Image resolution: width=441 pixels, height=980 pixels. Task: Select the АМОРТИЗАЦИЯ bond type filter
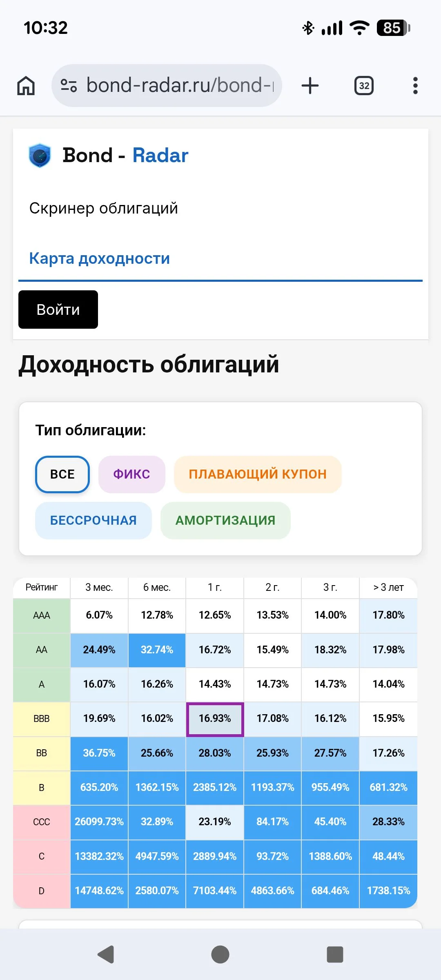pyautogui.click(x=225, y=521)
